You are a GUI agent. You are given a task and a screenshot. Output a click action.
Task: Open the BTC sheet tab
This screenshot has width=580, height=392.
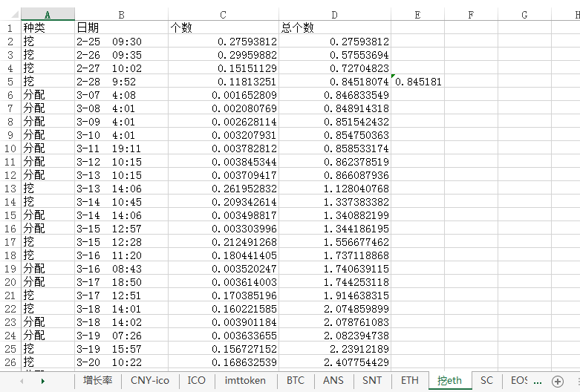click(295, 380)
